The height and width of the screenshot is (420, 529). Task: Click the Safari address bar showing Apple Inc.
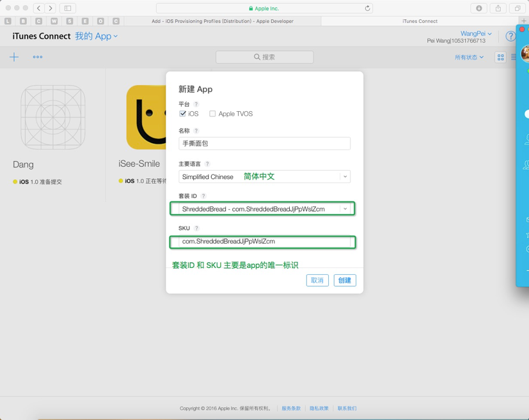pyautogui.click(x=264, y=8)
